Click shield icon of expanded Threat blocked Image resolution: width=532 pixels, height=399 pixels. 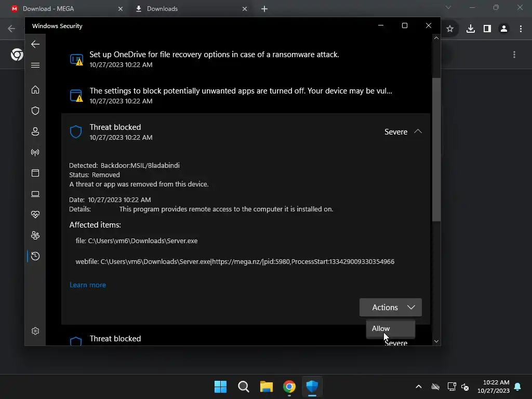(x=76, y=131)
